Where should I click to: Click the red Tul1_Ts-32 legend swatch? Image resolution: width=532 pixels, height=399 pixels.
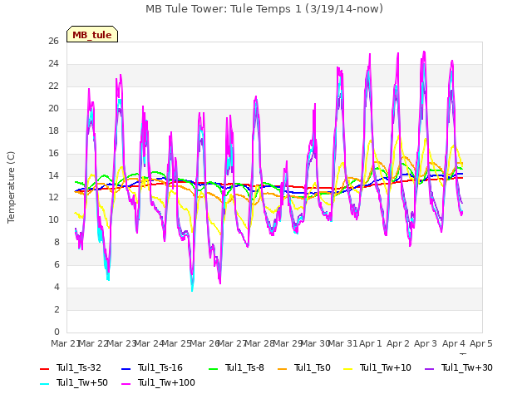(x=45, y=368)
